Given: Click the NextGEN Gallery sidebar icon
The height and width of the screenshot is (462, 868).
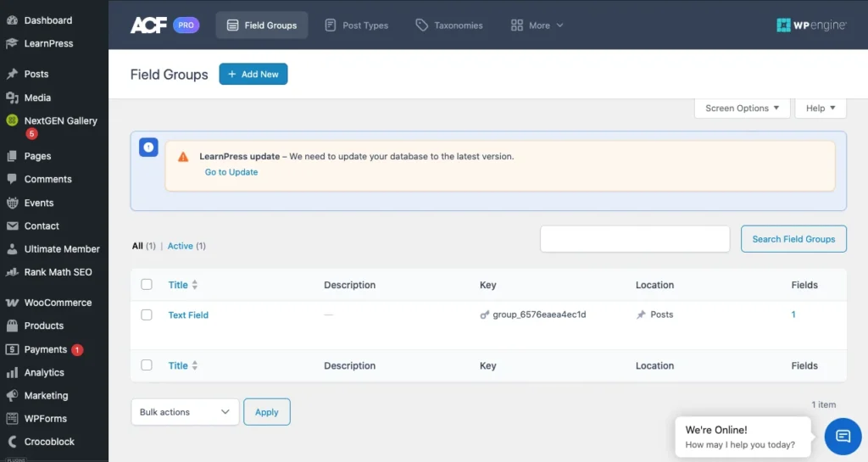Looking at the screenshot, I should point(12,121).
